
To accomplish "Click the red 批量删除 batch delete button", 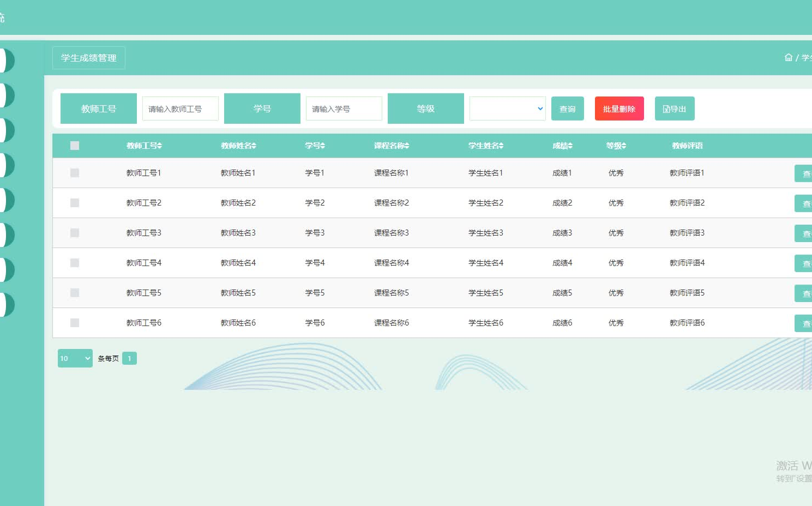I will pos(619,108).
